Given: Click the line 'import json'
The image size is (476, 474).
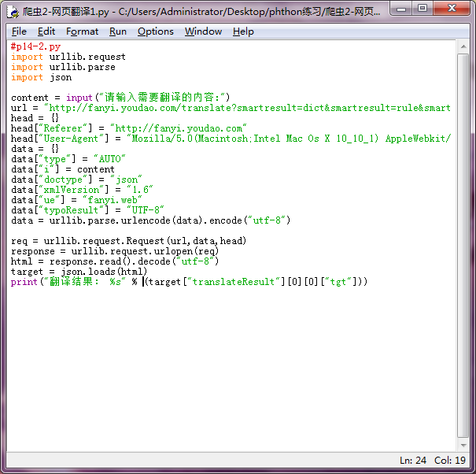Looking at the screenshot, I should pyautogui.click(x=41, y=77).
